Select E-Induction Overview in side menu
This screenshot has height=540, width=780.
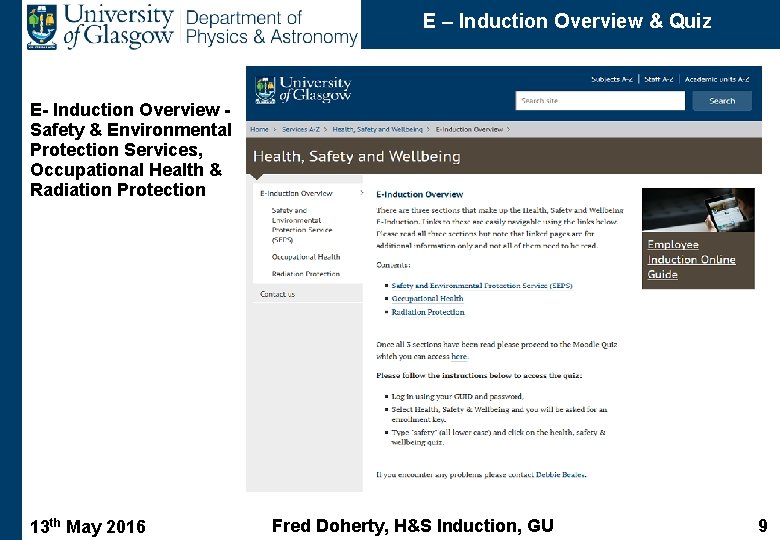[296, 193]
